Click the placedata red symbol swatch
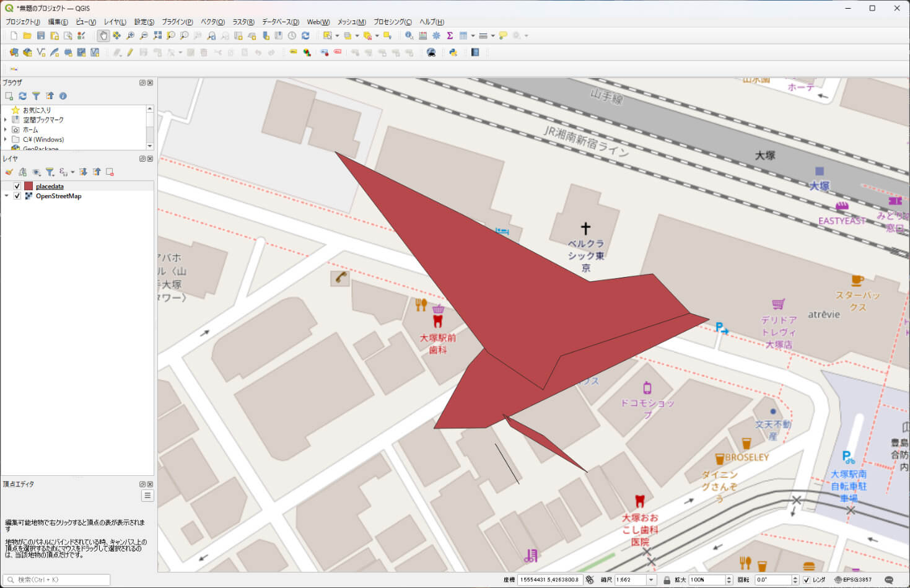The image size is (910, 588). point(28,186)
